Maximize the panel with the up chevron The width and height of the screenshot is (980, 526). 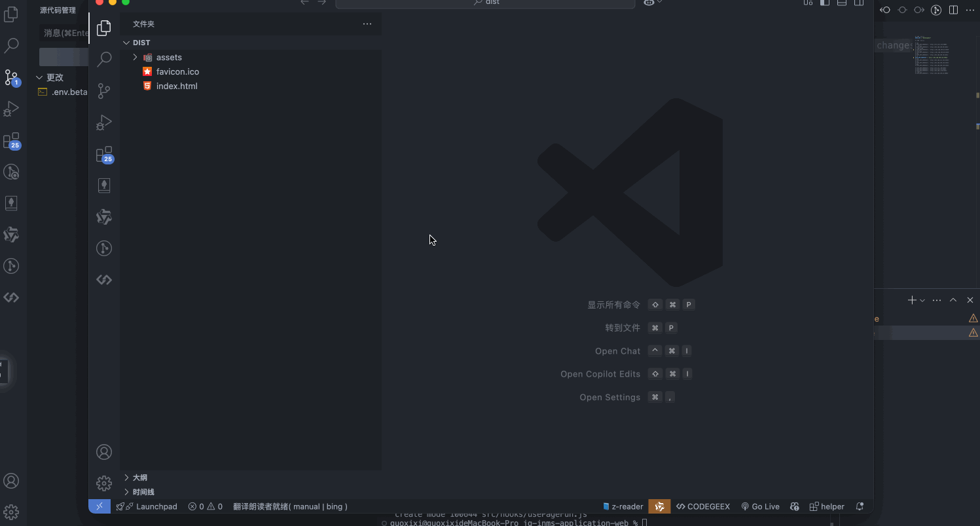coord(953,300)
